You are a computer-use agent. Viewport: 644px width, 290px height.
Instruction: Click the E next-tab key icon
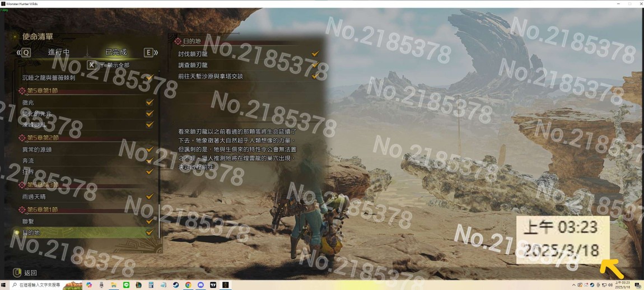(x=148, y=53)
